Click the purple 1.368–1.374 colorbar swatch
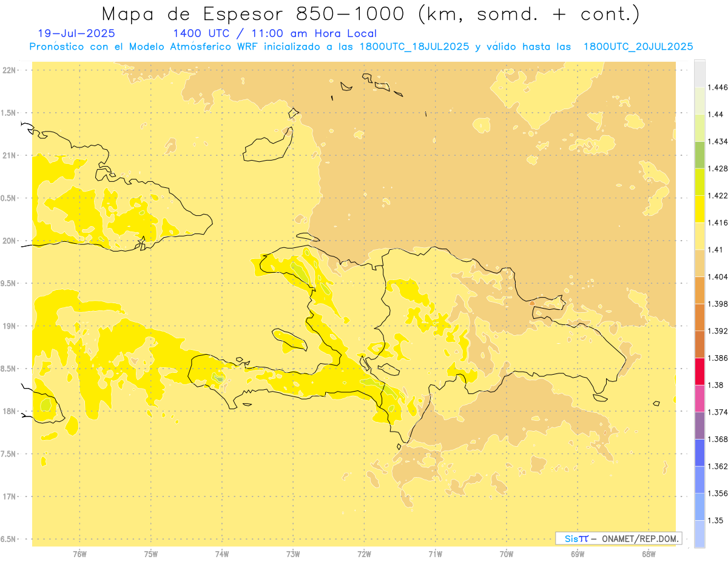Image resolution: width=728 pixels, height=562 pixels. 699,426
